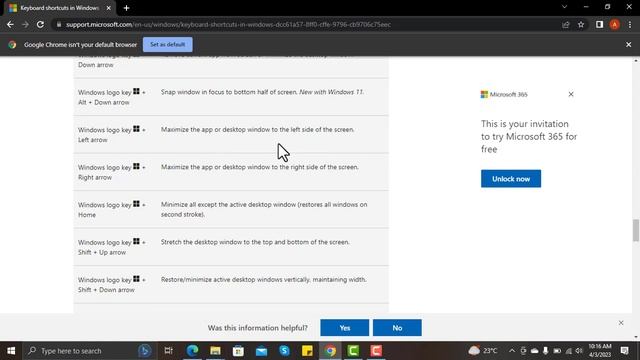Screen dimensions: 640x360
Task: Go back using the browser back arrow
Action: pos(10,24)
